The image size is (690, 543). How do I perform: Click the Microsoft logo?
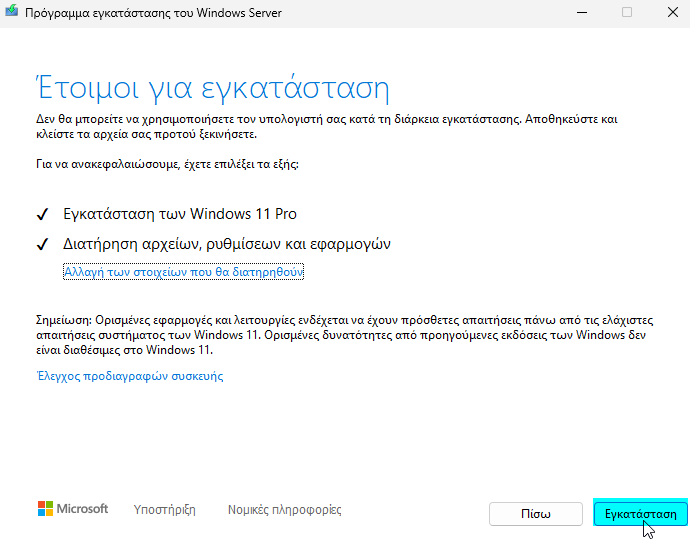[x=73, y=509]
